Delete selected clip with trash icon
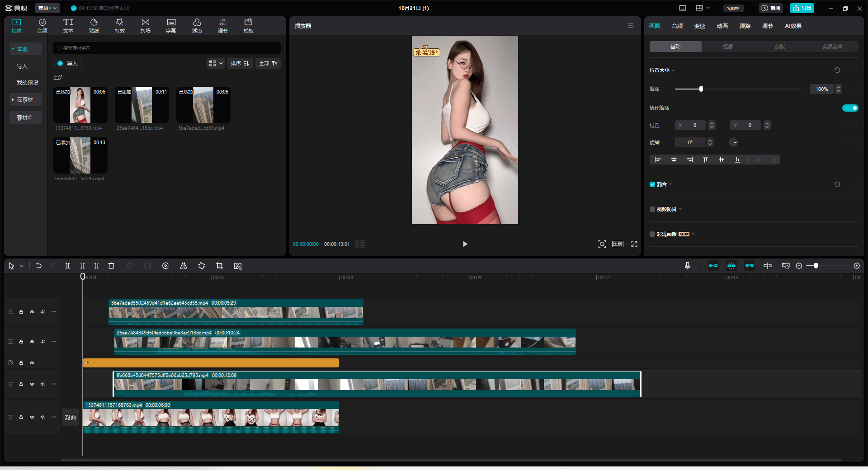The width and height of the screenshot is (868, 470). tap(111, 266)
